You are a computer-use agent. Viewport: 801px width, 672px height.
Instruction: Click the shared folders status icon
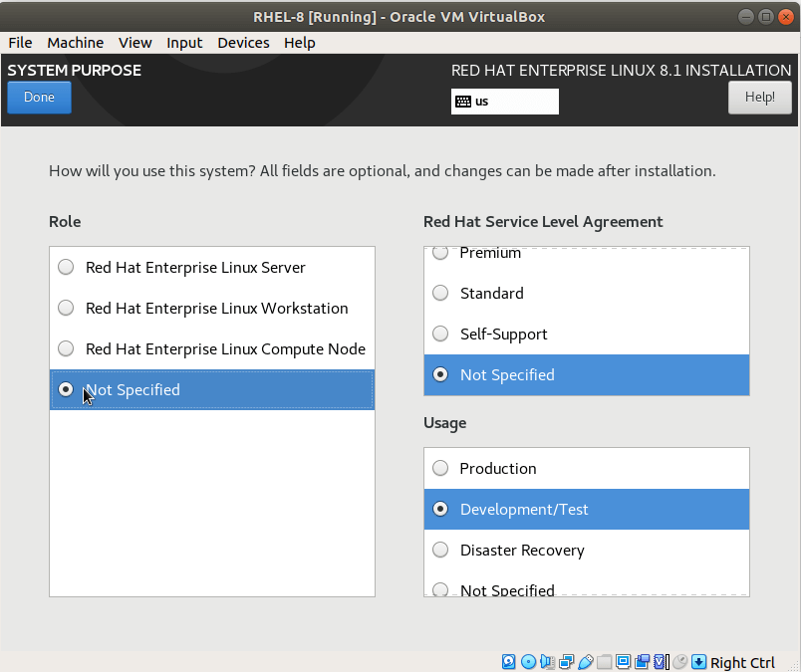604,662
